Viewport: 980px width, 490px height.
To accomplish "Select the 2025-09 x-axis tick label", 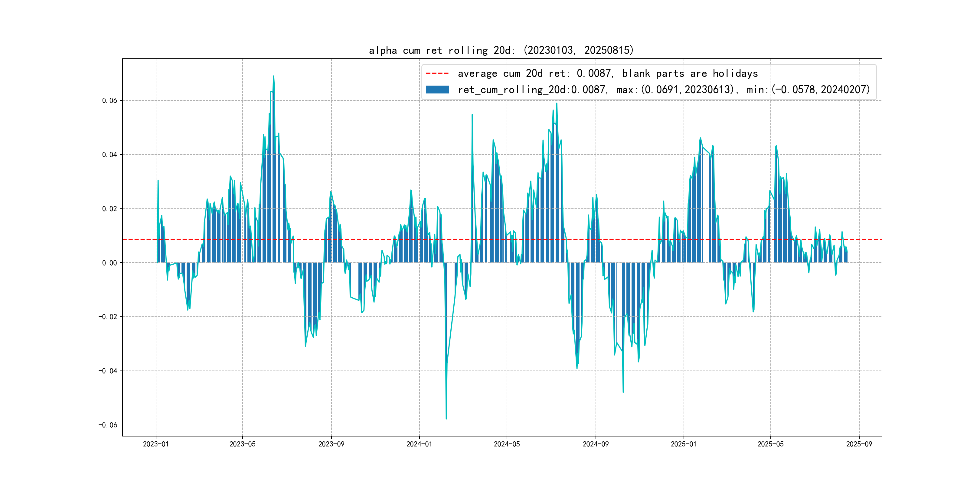I will (x=859, y=444).
